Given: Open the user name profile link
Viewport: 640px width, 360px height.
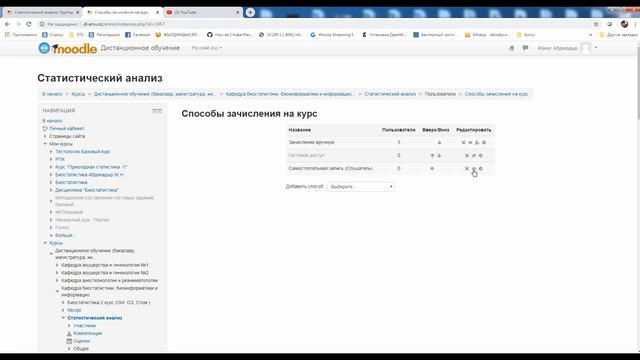Looking at the screenshot, I should coord(557,48).
